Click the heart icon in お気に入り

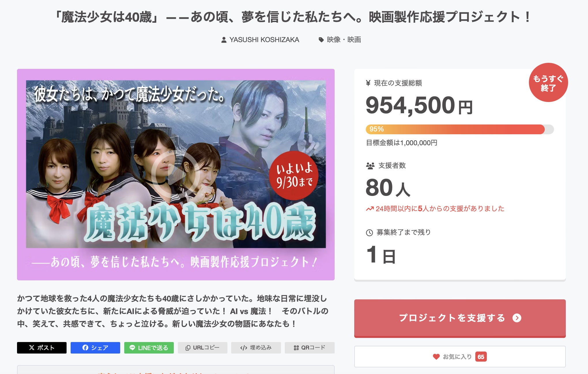point(436,357)
